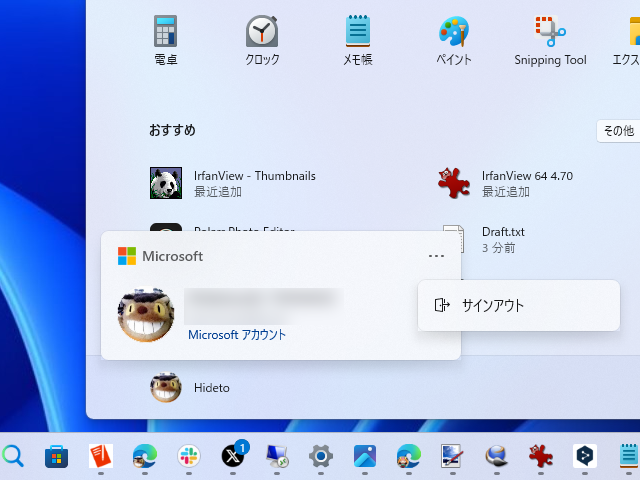Click the dark hexagon taskbar icon
Image resolution: width=640 pixels, height=480 pixels.
tap(584, 456)
